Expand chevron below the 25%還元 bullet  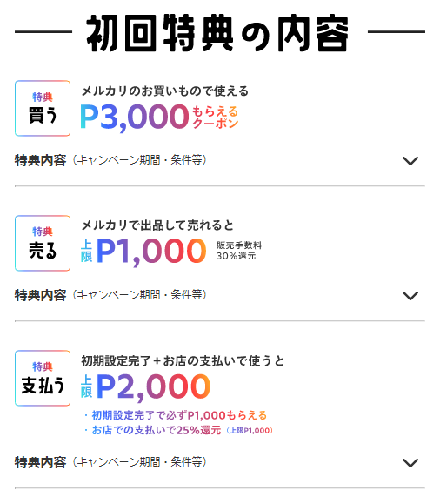click(x=410, y=462)
